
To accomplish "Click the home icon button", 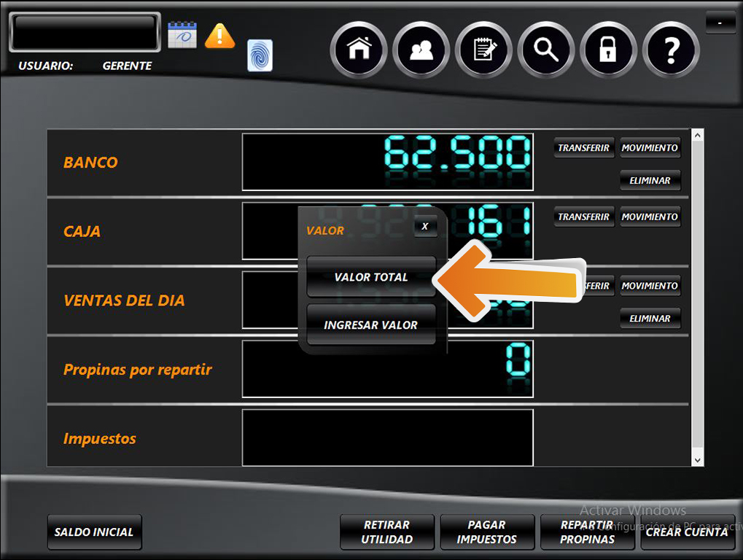I will click(x=359, y=50).
